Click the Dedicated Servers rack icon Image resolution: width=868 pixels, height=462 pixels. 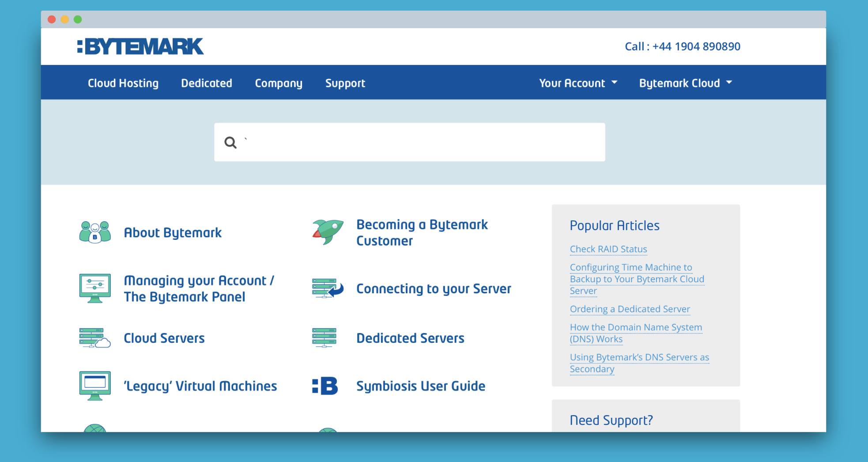click(x=325, y=338)
